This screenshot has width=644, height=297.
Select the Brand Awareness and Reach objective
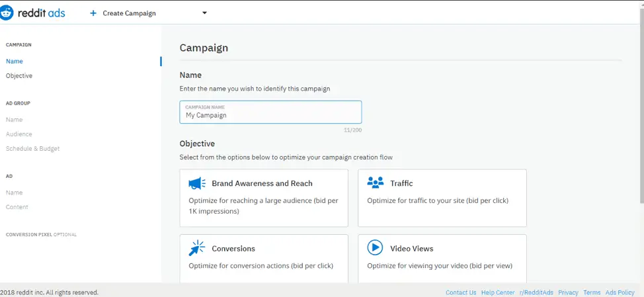click(x=264, y=198)
